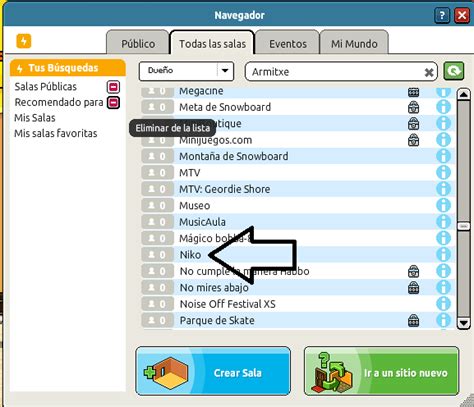Image resolution: width=474 pixels, height=407 pixels.
Task: Open info for Niko room
Action: point(443,254)
